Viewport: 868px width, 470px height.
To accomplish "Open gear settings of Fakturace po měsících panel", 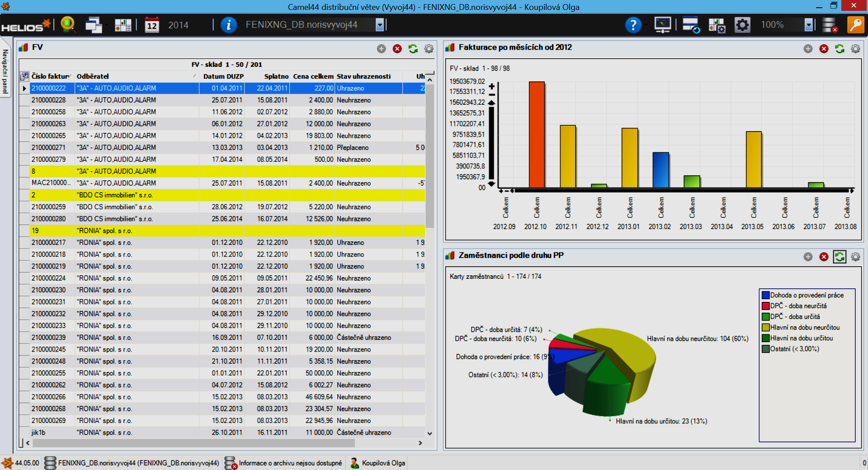I will point(856,49).
